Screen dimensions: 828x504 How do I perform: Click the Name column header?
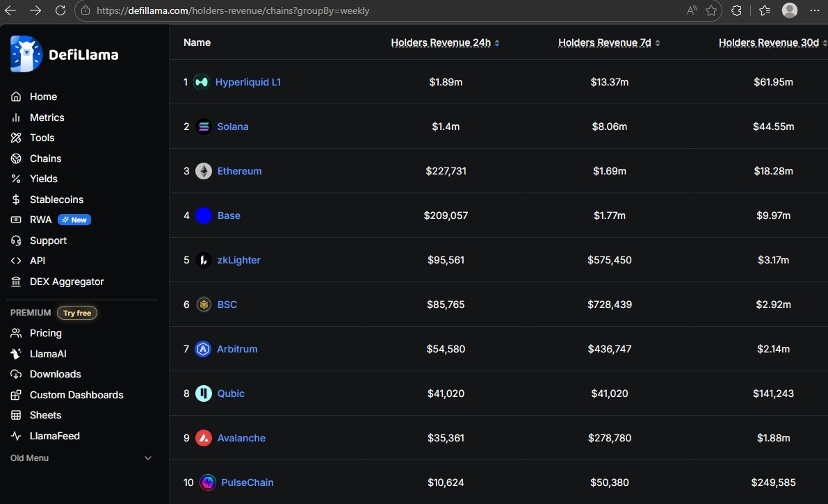tap(197, 43)
